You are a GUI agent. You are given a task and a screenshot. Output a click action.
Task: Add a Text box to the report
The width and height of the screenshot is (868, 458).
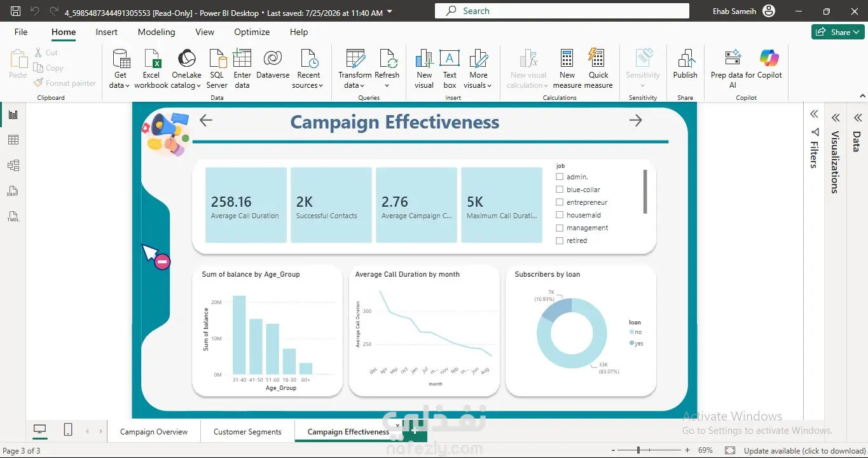click(450, 69)
